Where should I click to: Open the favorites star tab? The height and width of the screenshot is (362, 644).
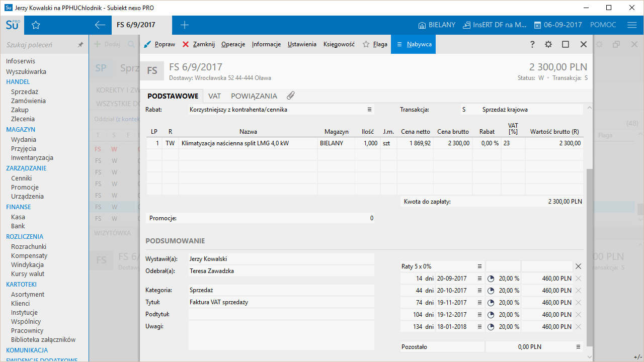36,25
